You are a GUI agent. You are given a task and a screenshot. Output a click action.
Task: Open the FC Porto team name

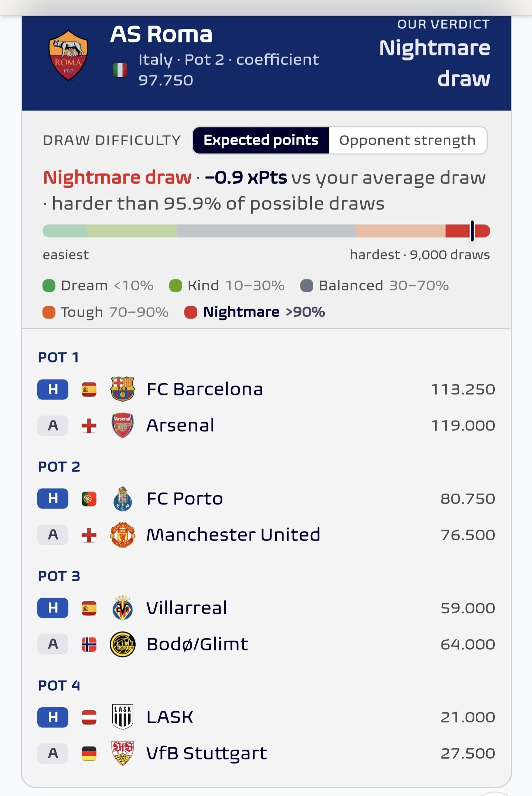point(185,499)
